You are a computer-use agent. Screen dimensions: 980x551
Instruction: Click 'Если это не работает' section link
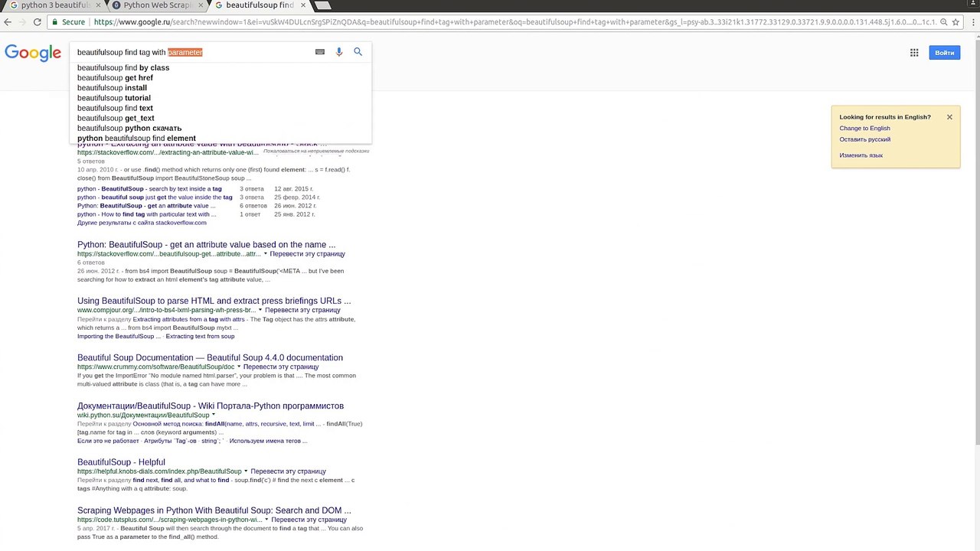click(108, 441)
